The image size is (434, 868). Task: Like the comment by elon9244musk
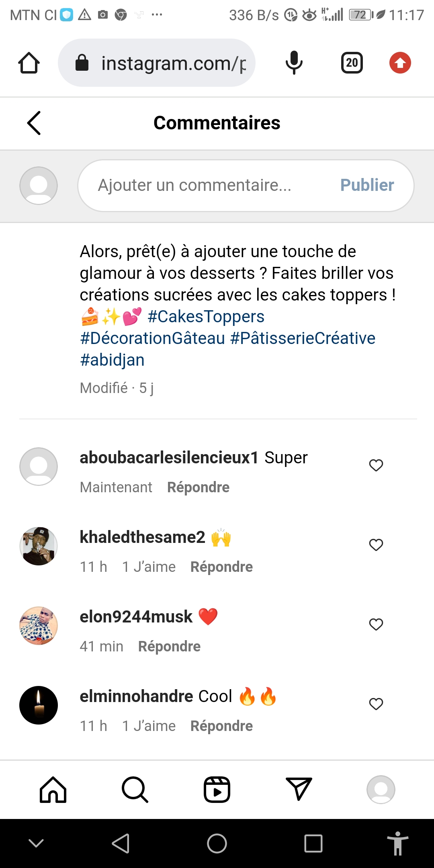376,624
